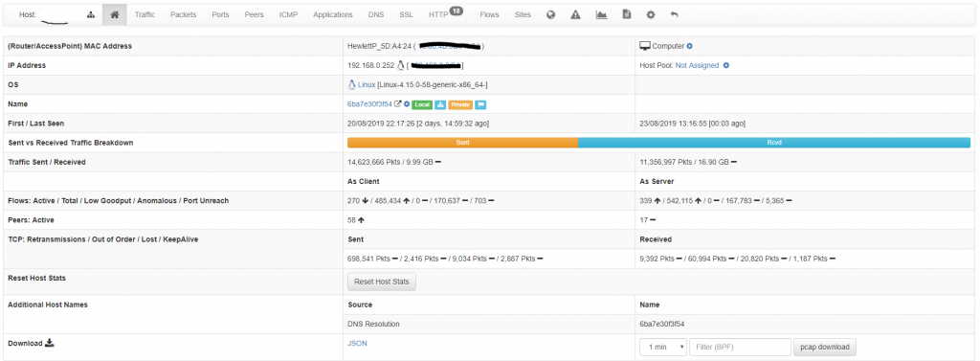The height and width of the screenshot is (361, 980).
Task: Open the historical area chart icon
Action: pyautogui.click(x=601, y=14)
